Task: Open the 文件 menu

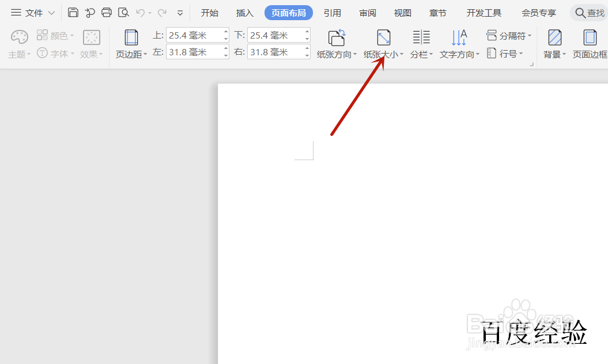Action: (34, 13)
